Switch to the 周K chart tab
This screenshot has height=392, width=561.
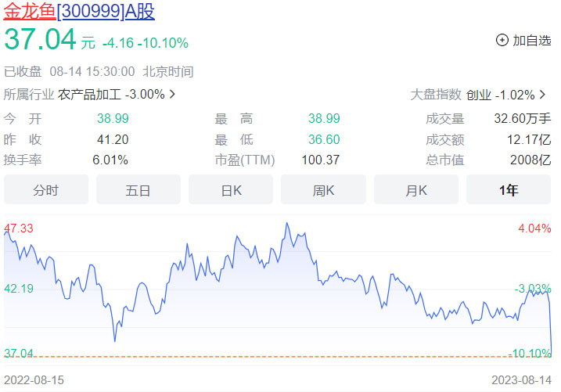[323, 189]
